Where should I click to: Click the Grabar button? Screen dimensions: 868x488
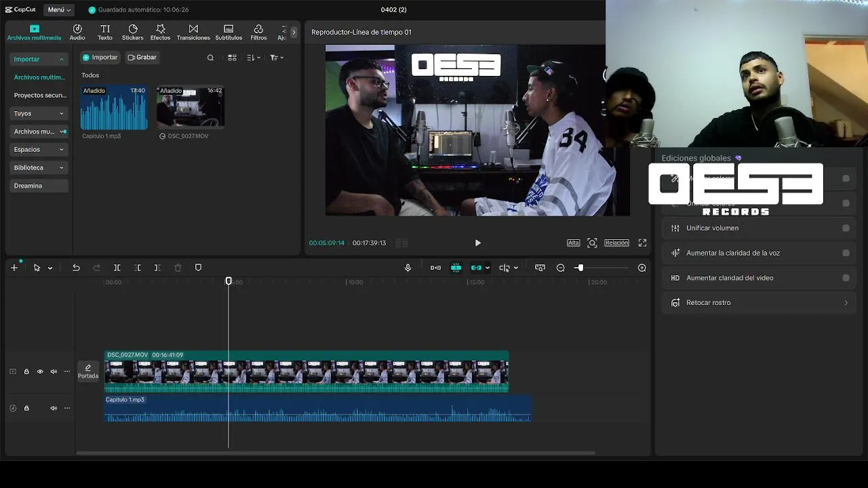(x=142, y=58)
